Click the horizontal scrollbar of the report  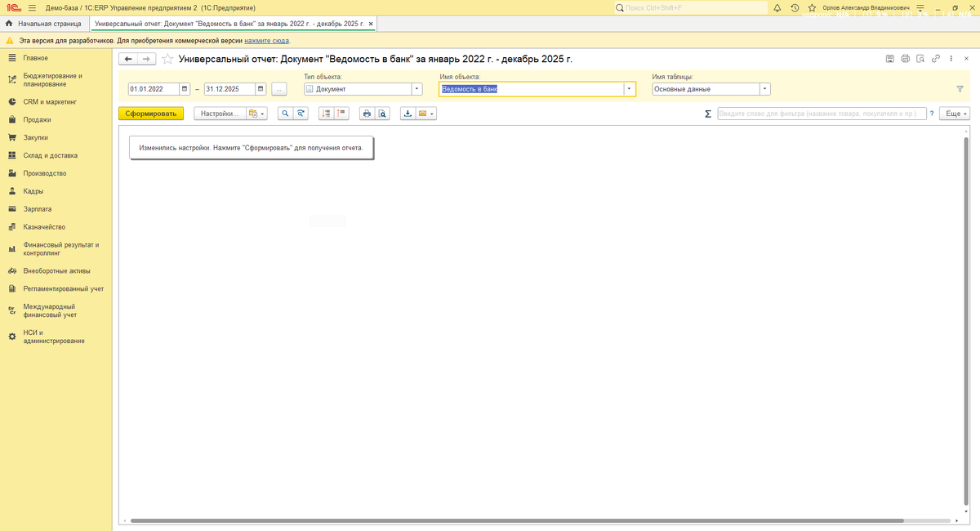click(x=518, y=520)
